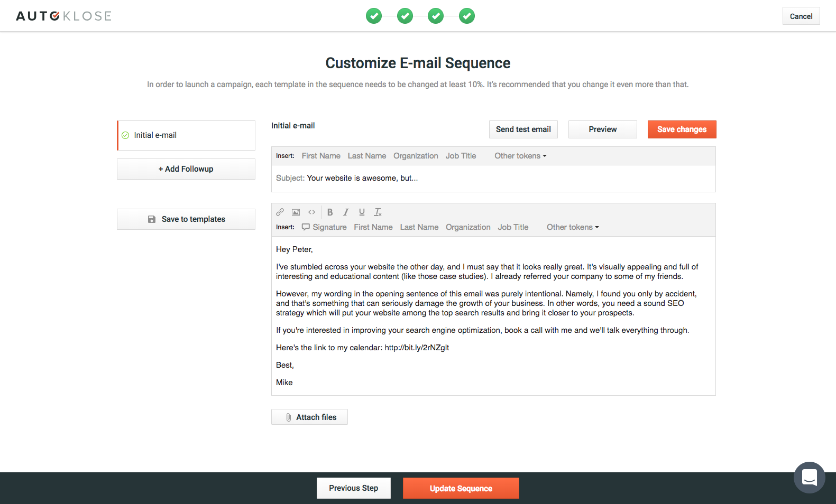This screenshot has width=836, height=504.
Task: Click the Autoklose logo
Action: pos(63,16)
